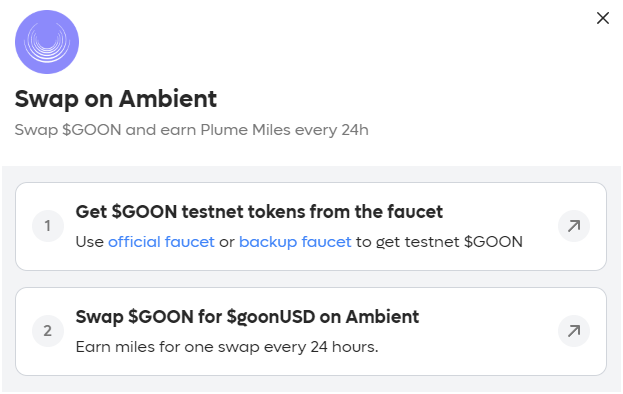Click the step 1 number badge

coord(48,226)
